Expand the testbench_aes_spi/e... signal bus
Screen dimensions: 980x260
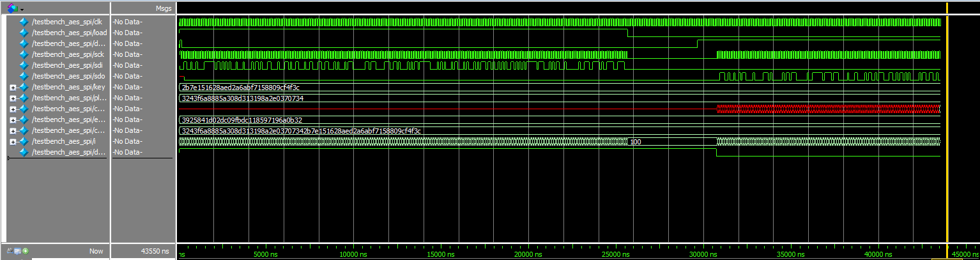[13, 119]
